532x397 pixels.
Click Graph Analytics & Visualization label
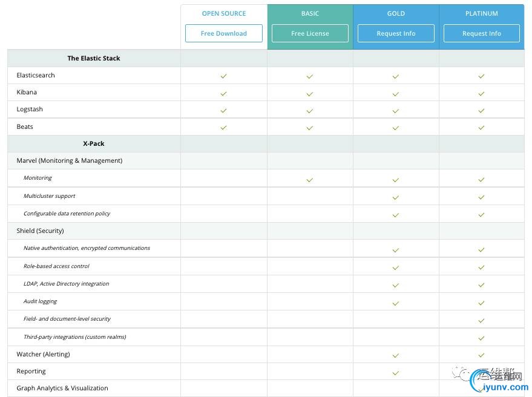tap(62, 388)
